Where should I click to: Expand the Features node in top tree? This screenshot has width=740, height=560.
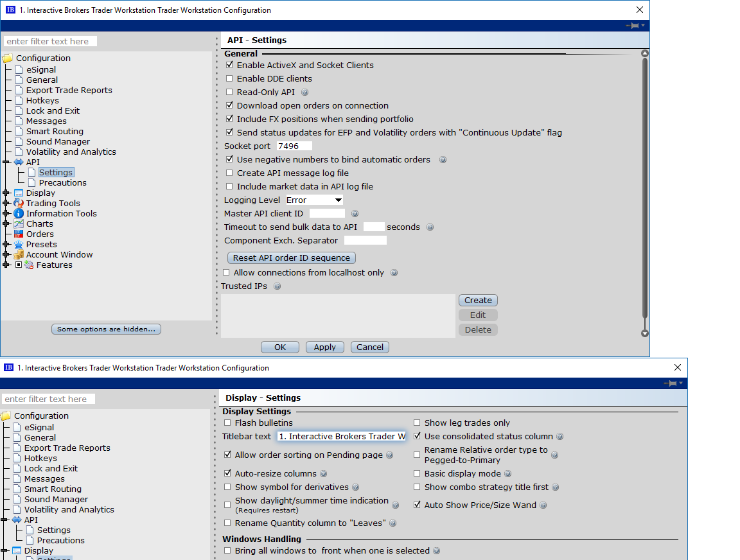6,265
